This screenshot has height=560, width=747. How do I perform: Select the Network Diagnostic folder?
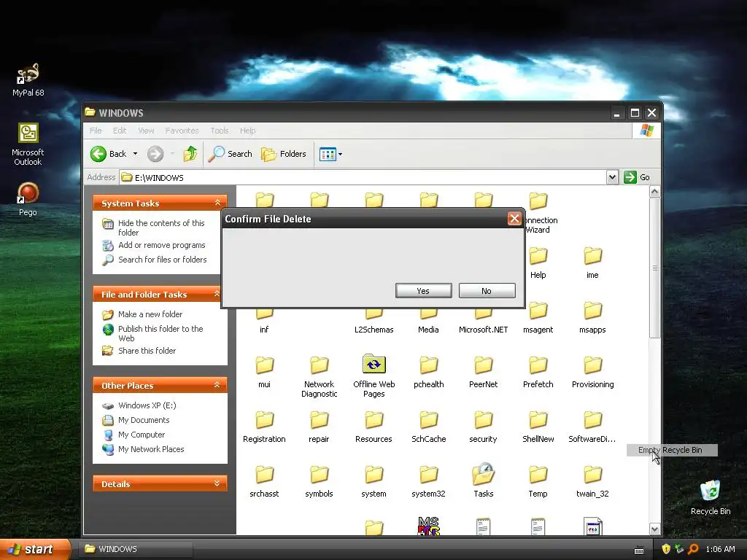coord(320,377)
